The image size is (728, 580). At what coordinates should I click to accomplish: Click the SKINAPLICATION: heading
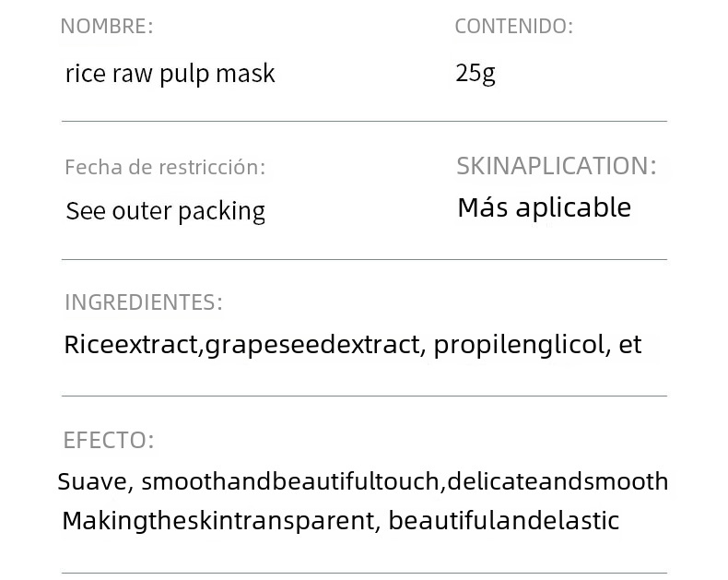557,166
